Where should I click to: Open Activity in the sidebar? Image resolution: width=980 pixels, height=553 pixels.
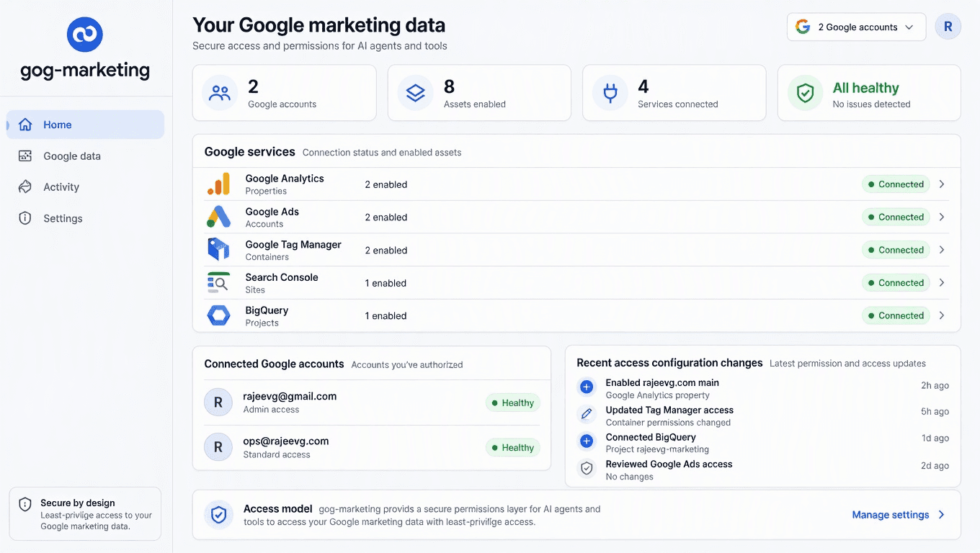point(86,187)
